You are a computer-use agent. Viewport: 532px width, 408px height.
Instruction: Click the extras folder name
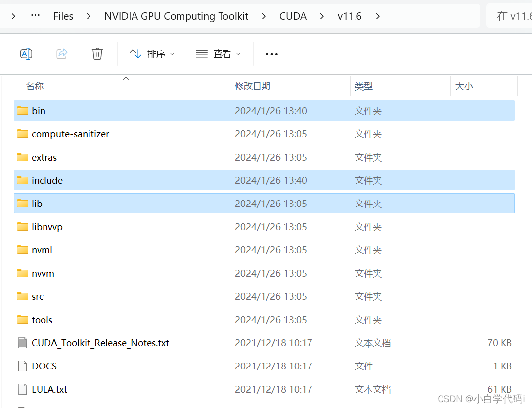[44, 157]
